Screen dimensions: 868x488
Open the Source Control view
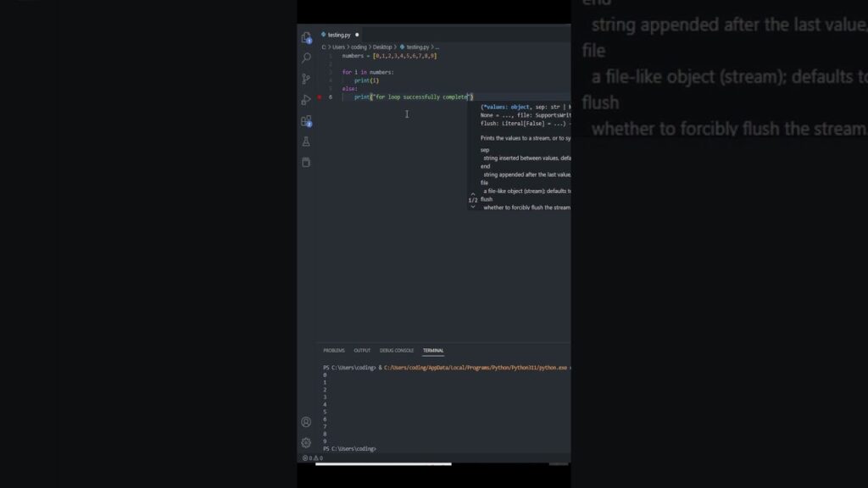coord(306,79)
